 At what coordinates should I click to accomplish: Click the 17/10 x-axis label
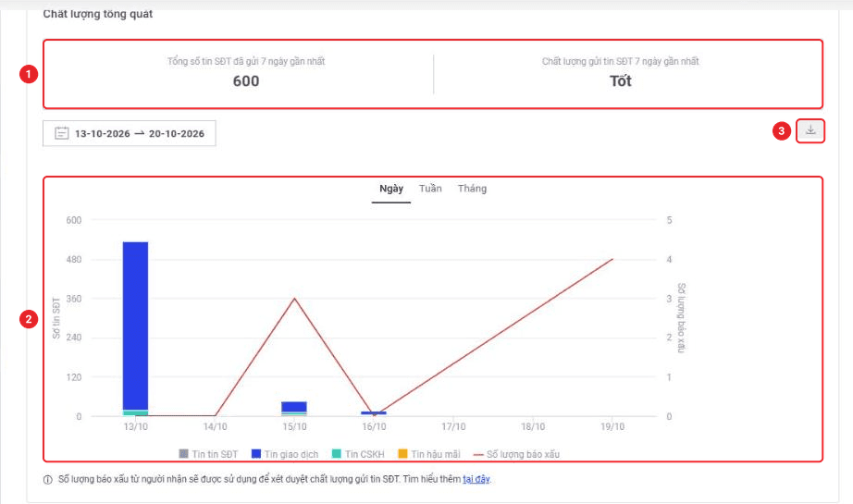[x=453, y=427]
